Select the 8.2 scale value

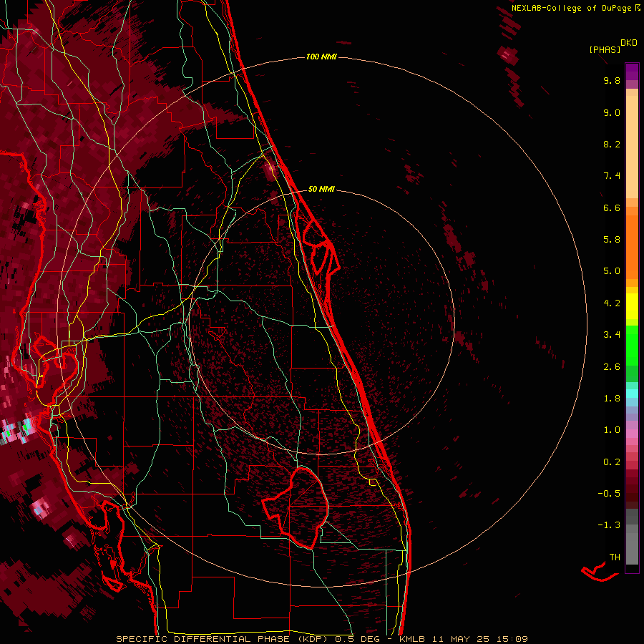tap(612, 144)
